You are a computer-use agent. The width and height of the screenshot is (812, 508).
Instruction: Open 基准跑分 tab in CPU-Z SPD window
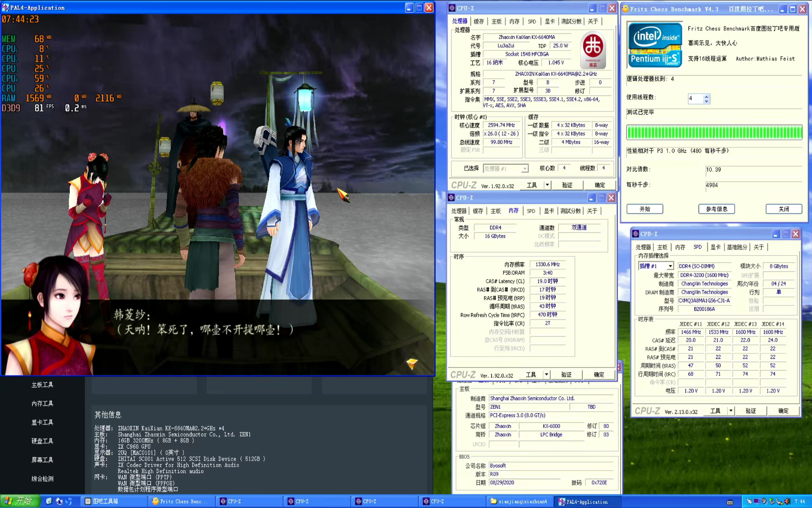point(736,247)
